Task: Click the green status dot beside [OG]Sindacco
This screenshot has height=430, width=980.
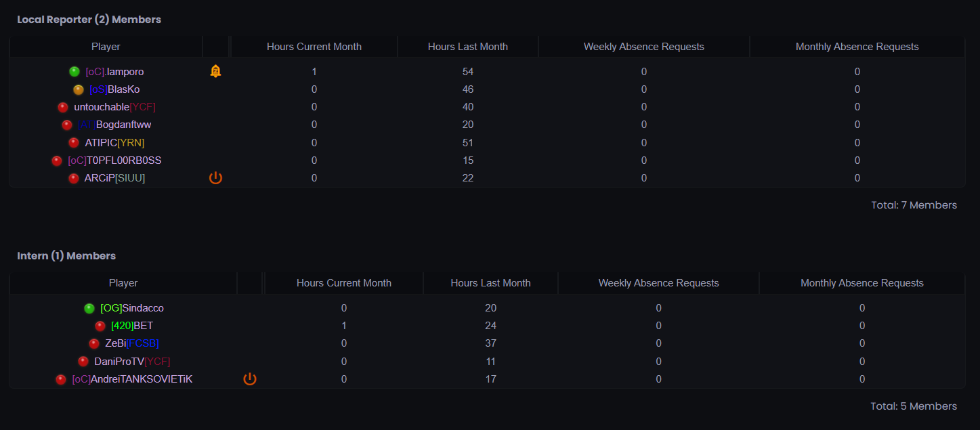Action: click(x=89, y=308)
